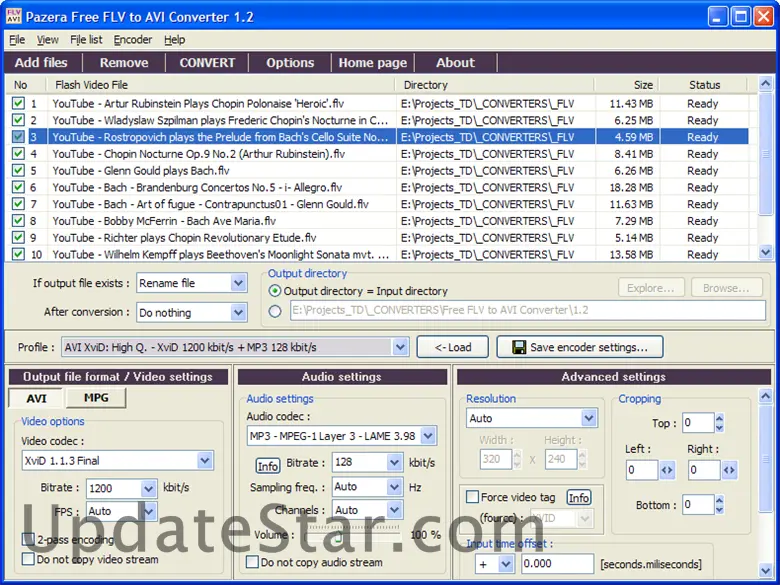Open the If output file exists dropdown

[238, 283]
